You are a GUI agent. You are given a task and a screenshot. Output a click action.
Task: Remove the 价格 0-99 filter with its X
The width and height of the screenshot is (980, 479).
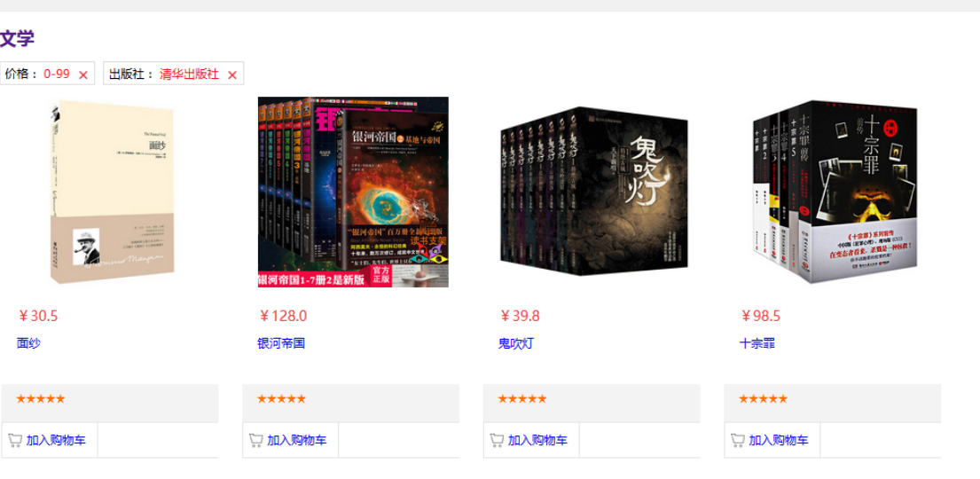(83, 75)
